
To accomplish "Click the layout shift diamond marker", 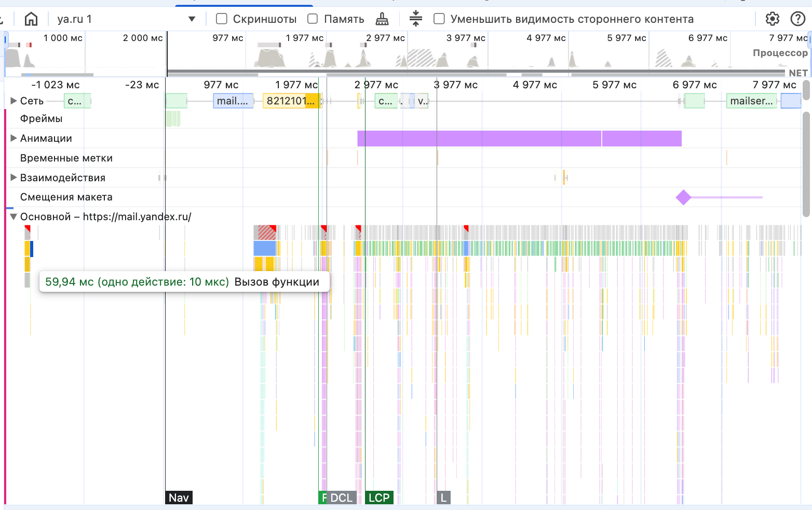I will pyautogui.click(x=683, y=197).
